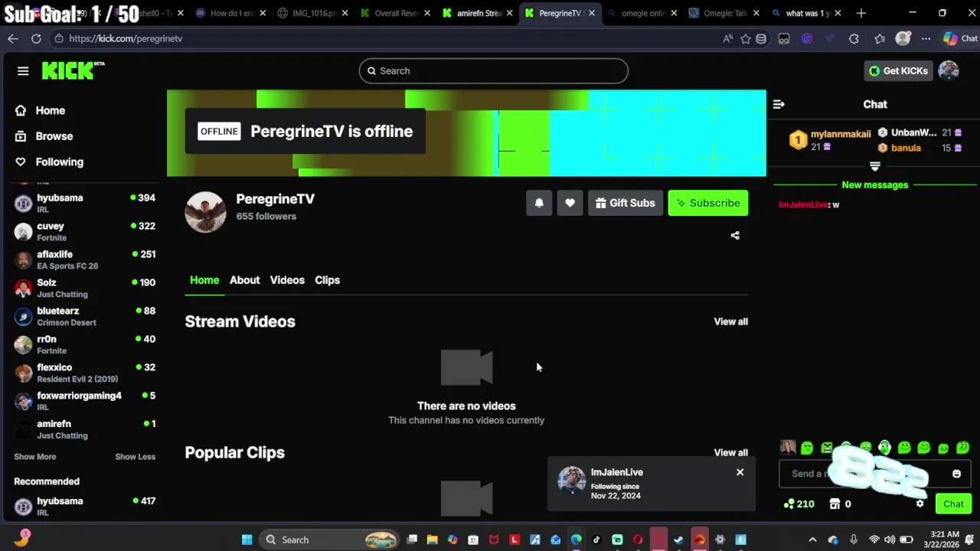Open the Home tab on channel
Viewport: 980px width, 551px height.
[x=204, y=280]
